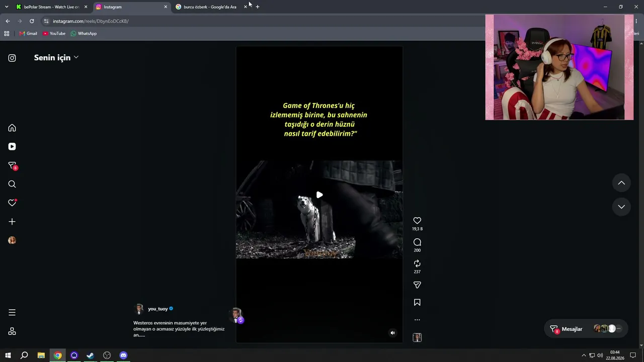Viewport: 644px width, 362px height.
Task: Share the reel via send icon
Action: (x=417, y=285)
